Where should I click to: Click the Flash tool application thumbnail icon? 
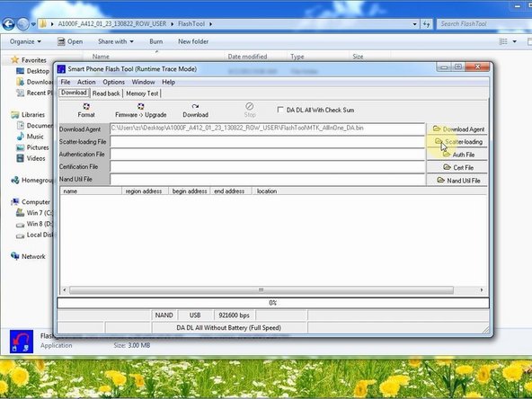click(22, 341)
